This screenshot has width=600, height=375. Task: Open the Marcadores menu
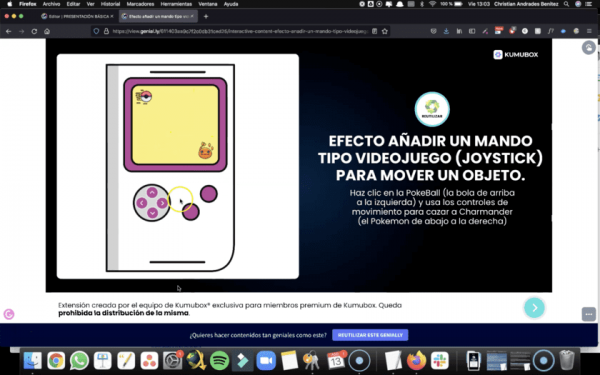[x=140, y=4]
